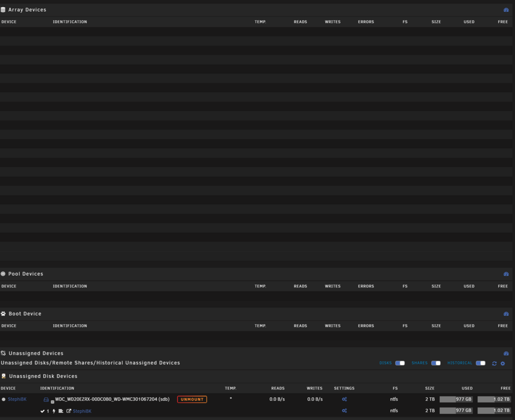Image resolution: width=515 pixels, height=420 pixels.
Task: Click the Pool Devices dashboard gauge icon
Action: tap(506, 274)
